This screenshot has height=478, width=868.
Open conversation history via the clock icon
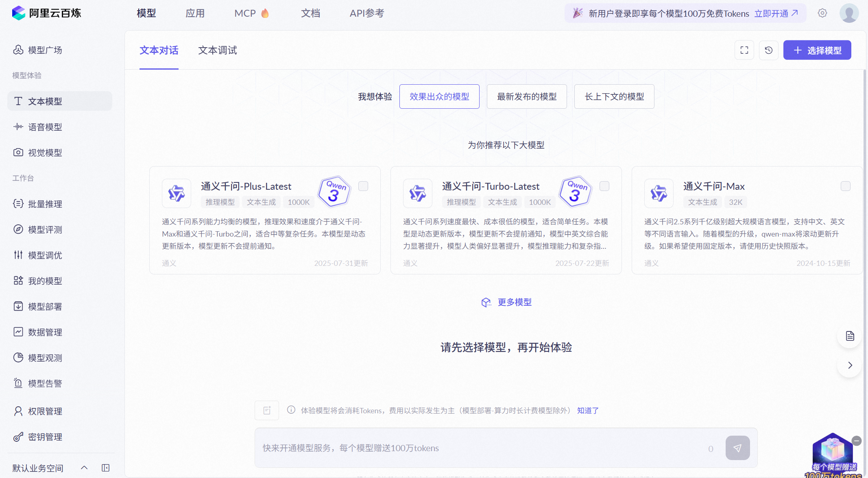[x=769, y=50]
